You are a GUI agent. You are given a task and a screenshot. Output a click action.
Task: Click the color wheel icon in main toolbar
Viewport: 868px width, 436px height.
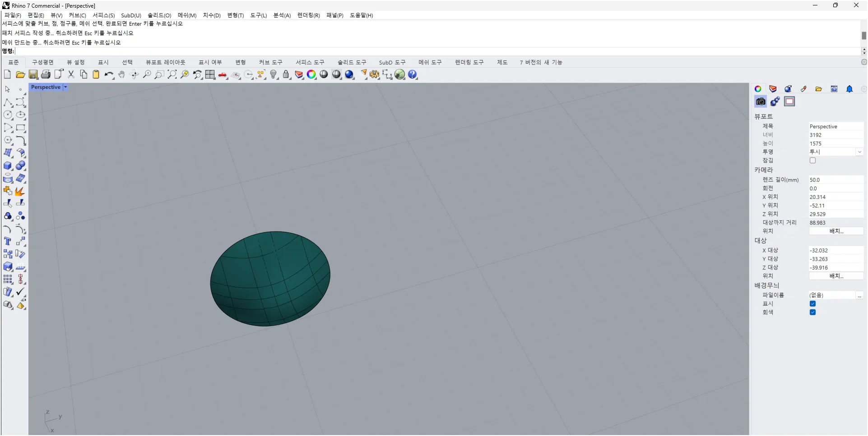[x=311, y=74]
